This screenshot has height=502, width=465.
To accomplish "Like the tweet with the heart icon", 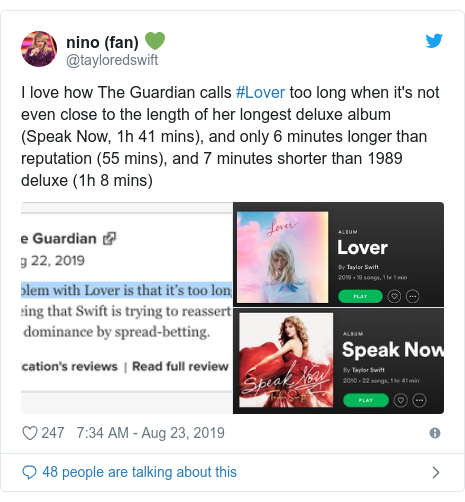I will 30,433.
